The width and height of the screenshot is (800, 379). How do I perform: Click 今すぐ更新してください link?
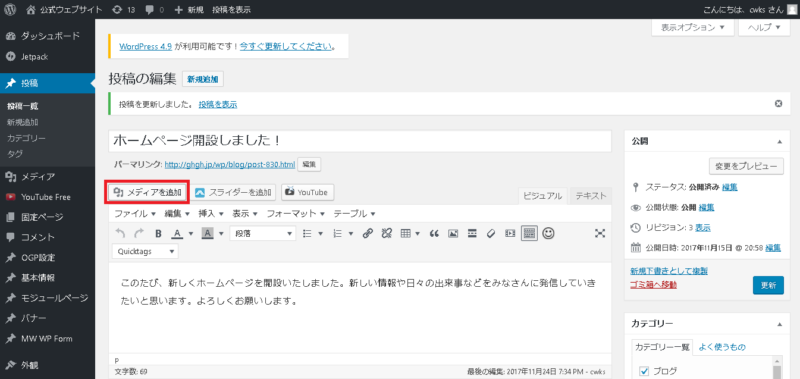point(285,46)
